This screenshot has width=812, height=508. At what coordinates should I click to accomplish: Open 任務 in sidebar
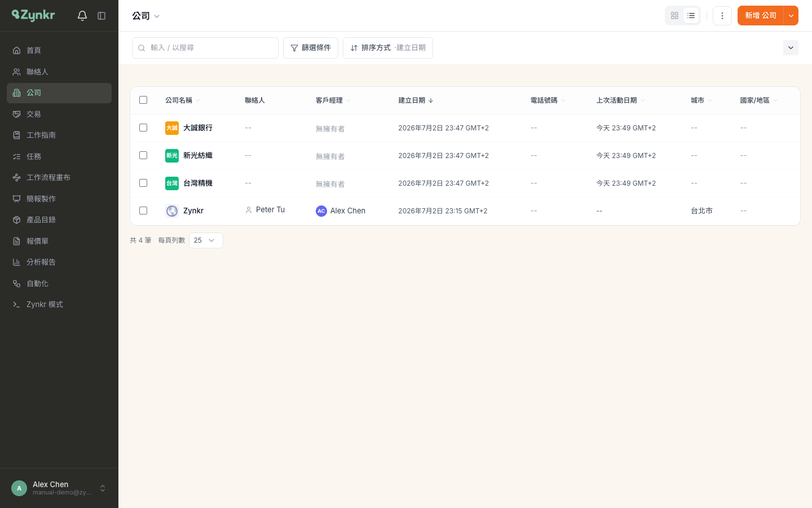point(59,156)
